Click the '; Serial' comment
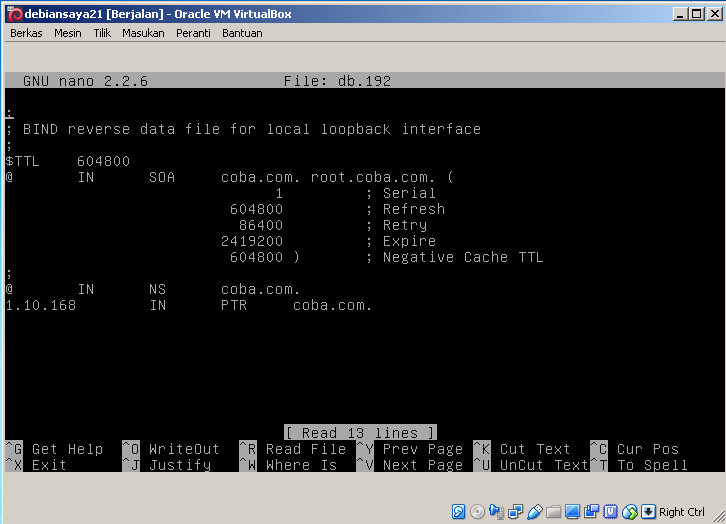This screenshot has height=524, width=726. [x=401, y=193]
